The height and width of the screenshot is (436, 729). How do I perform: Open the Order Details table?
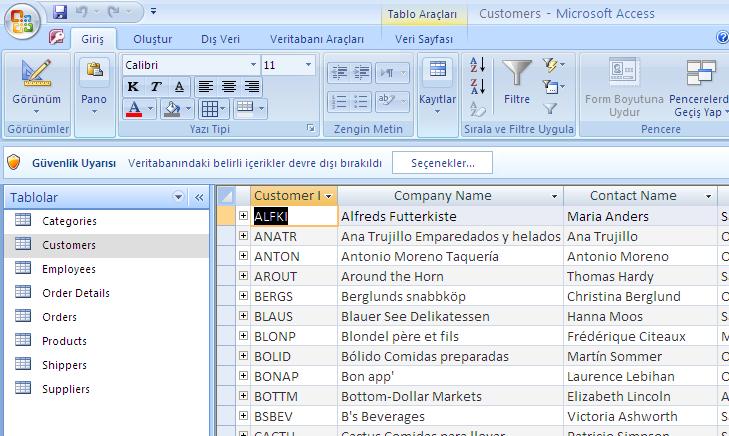click(x=106, y=293)
